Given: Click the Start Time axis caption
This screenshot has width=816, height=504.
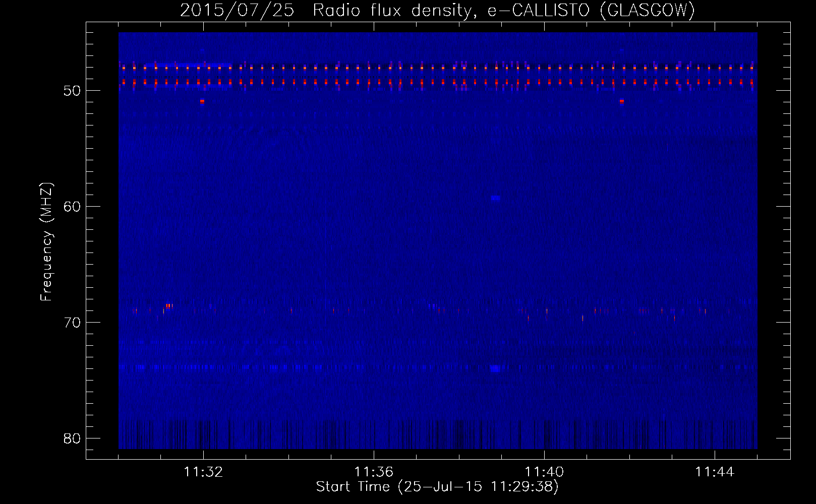Looking at the screenshot, I should pos(437,487).
